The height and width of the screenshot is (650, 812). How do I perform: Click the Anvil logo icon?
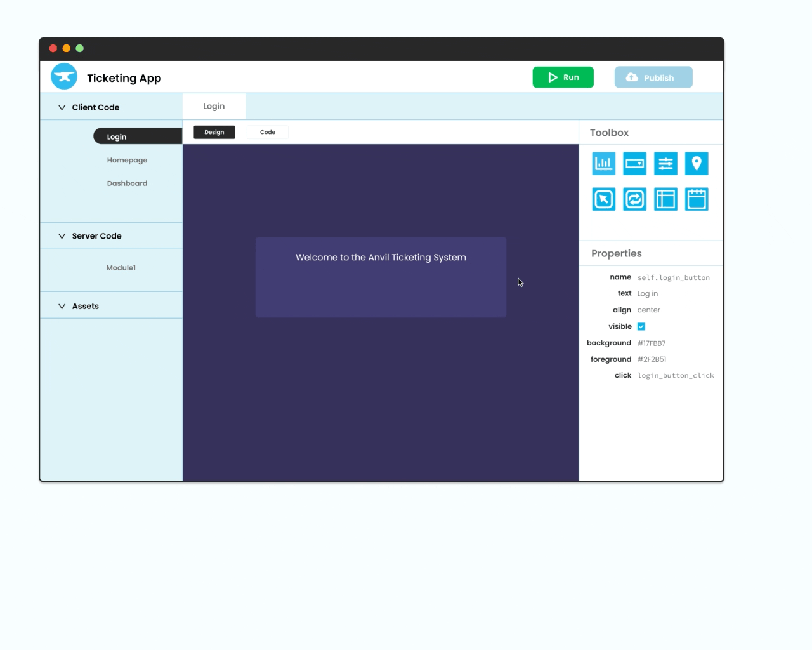pyautogui.click(x=64, y=77)
